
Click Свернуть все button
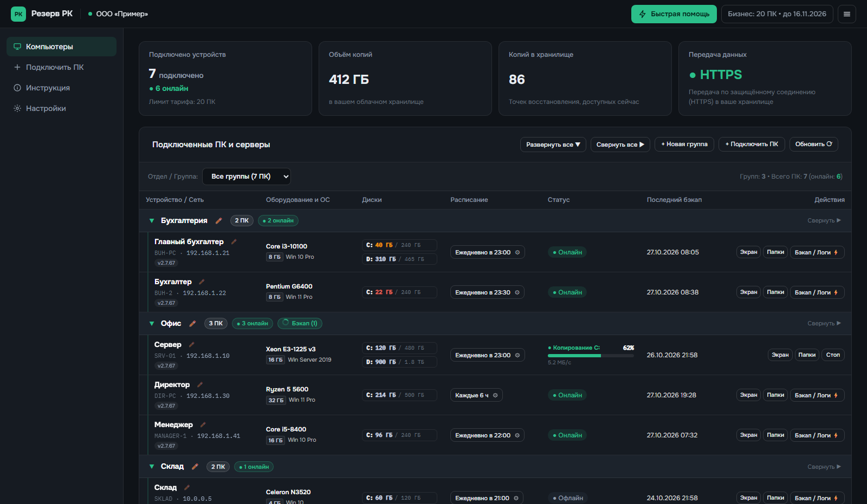tap(620, 145)
